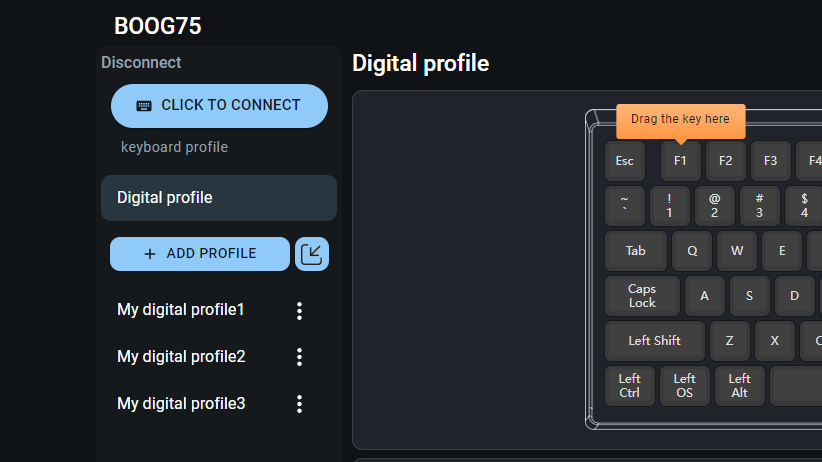This screenshot has height=462, width=822.
Task: Open My digital profile1 entry
Action: 181,310
